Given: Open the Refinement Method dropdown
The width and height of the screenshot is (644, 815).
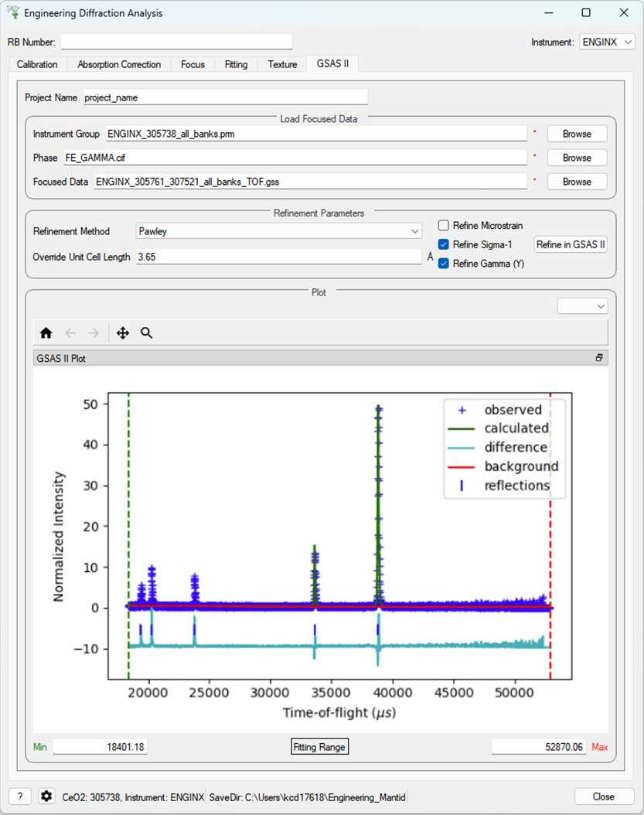Looking at the screenshot, I should 278,231.
